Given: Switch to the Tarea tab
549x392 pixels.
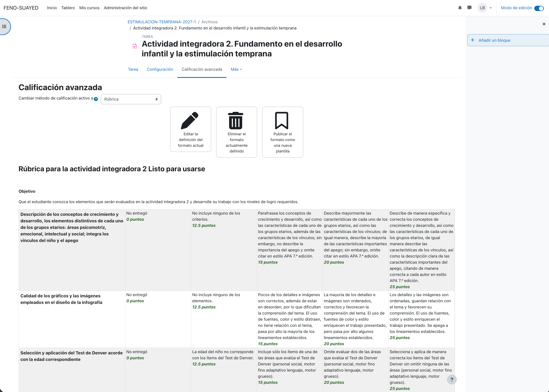Looking at the screenshot, I should [x=133, y=69].
